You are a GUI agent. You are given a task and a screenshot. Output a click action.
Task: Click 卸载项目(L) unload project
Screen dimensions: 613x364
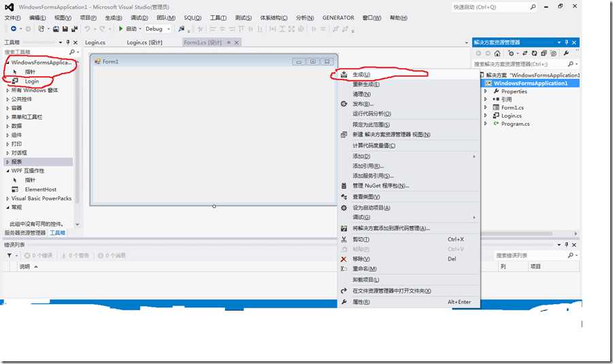pos(408,280)
